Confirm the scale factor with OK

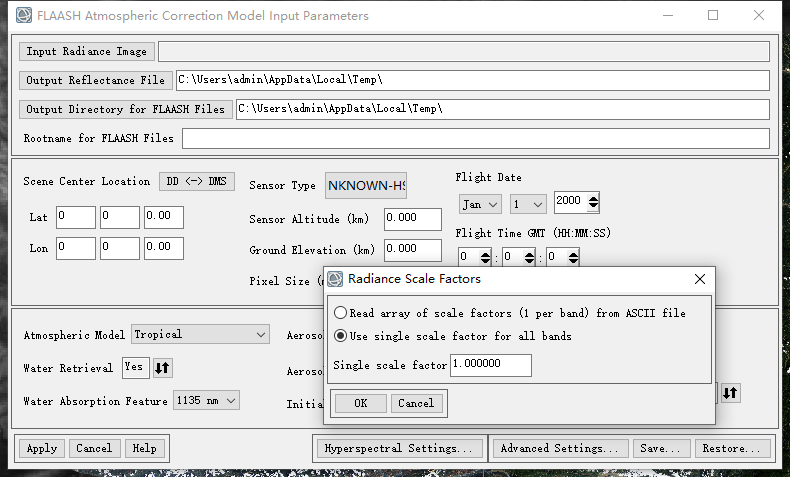[361, 403]
